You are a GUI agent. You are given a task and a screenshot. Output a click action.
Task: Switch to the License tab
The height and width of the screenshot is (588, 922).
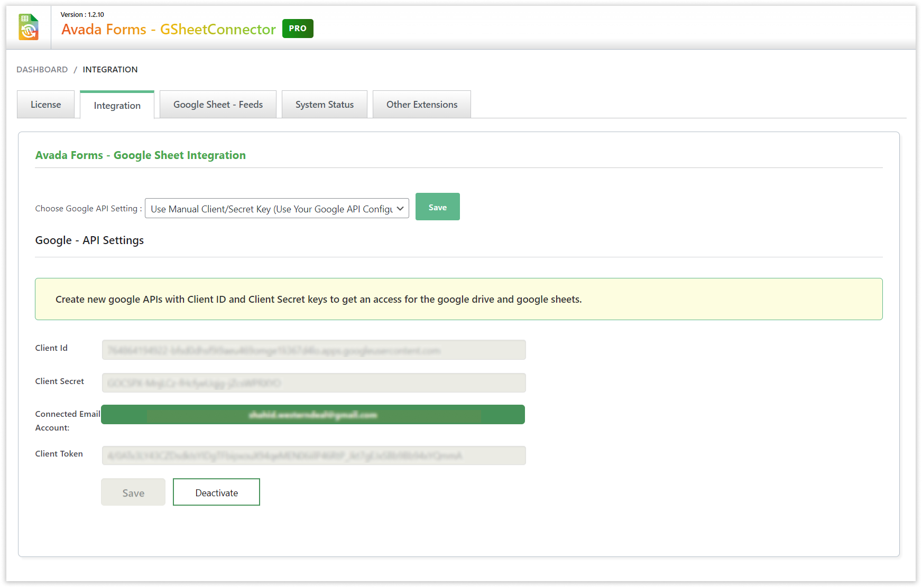point(45,104)
